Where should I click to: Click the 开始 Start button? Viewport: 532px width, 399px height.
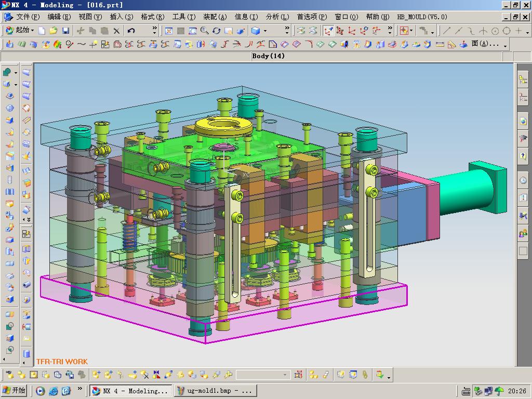click(x=14, y=391)
